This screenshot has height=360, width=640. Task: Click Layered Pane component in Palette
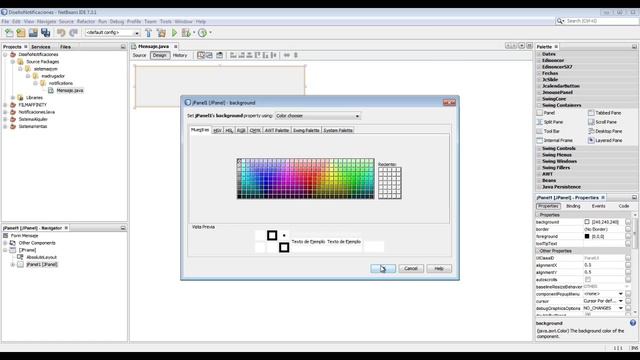(605, 140)
